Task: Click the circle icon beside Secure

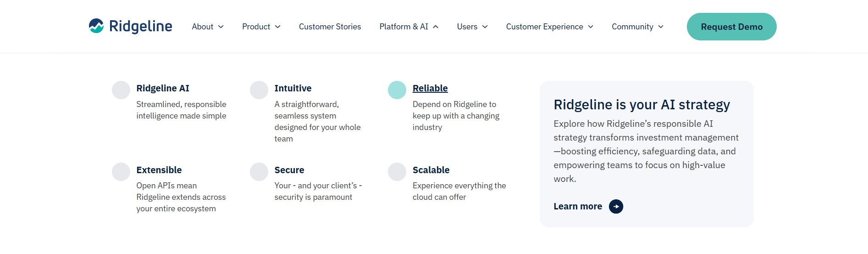Action: 259,172
